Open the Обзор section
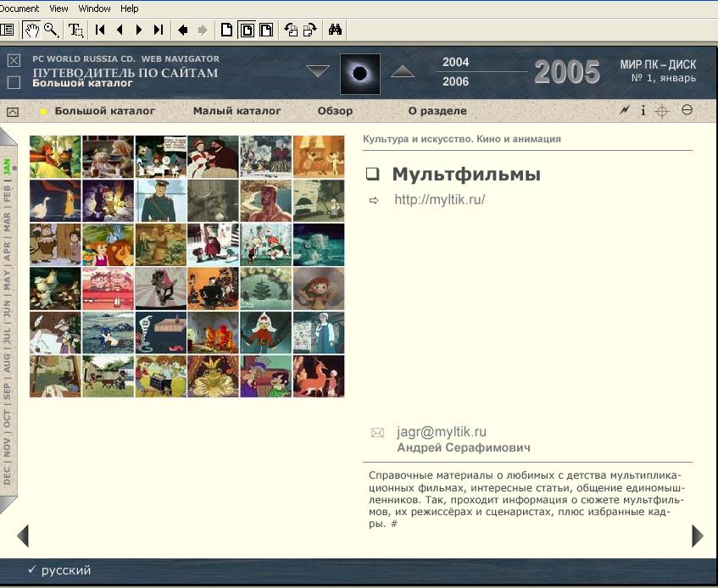The image size is (718, 588). (335, 111)
